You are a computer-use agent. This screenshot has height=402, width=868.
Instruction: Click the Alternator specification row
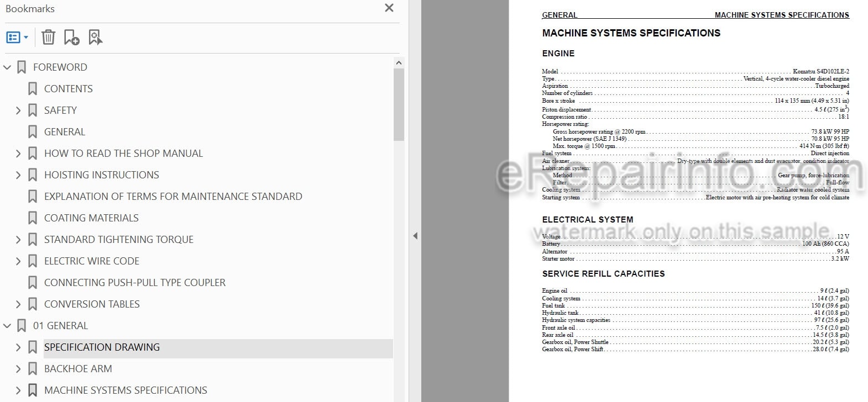[696, 251]
